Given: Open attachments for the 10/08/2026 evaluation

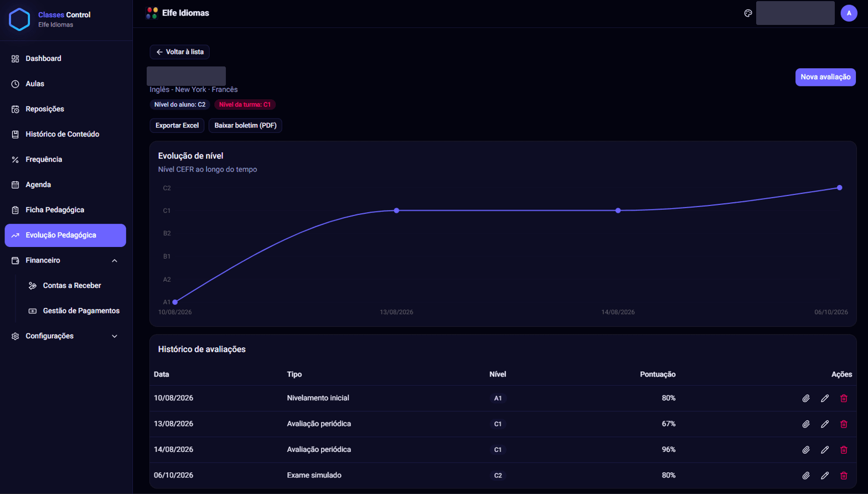Looking at the screenshot, I should click(806, 398).
